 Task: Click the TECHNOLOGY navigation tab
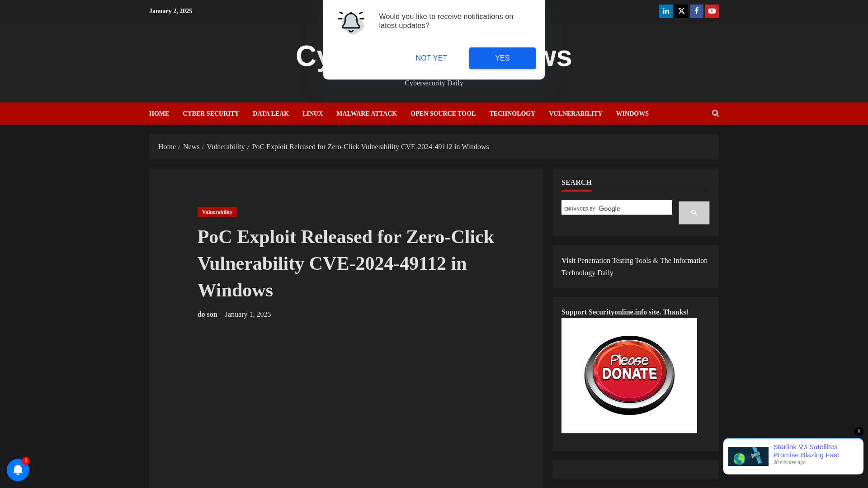512,113
